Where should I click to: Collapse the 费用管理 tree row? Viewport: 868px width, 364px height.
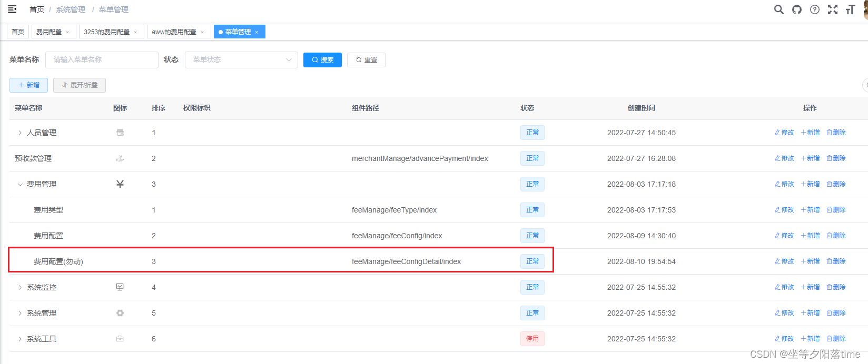pos(20,184)
